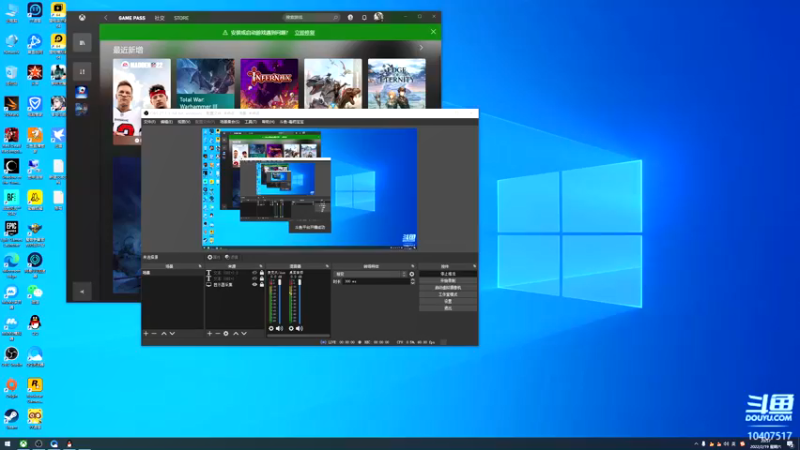Go back in the Xbox app
This screenshot has height=450, width=800.
106,17
